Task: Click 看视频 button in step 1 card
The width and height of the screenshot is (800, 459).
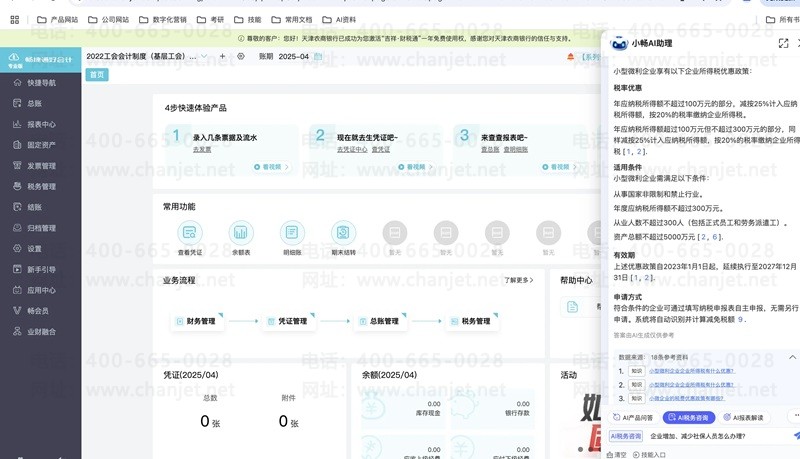Action: [271, 167]
